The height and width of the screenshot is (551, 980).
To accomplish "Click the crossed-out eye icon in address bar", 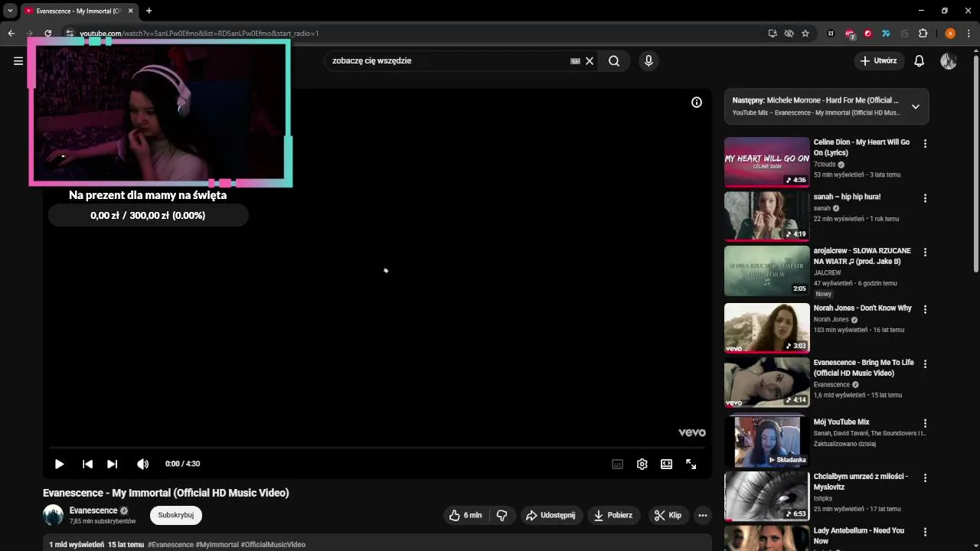I will coord(789,34).
